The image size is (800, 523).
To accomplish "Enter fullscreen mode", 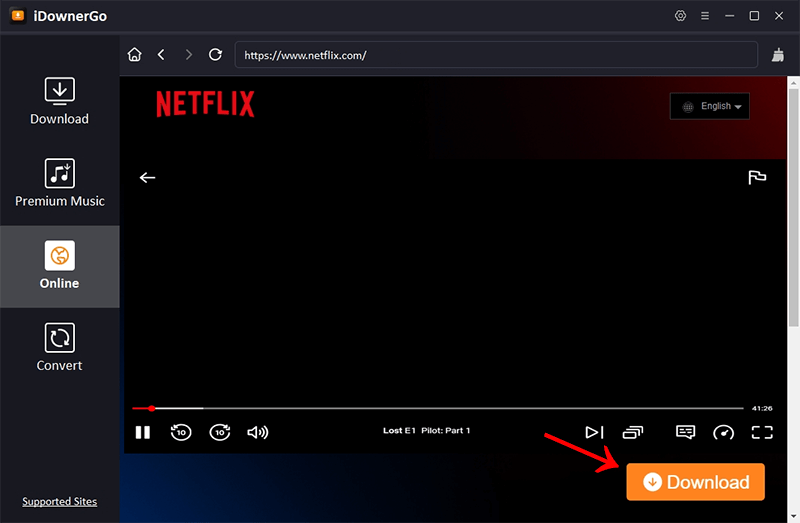I will tap(762, 432).
